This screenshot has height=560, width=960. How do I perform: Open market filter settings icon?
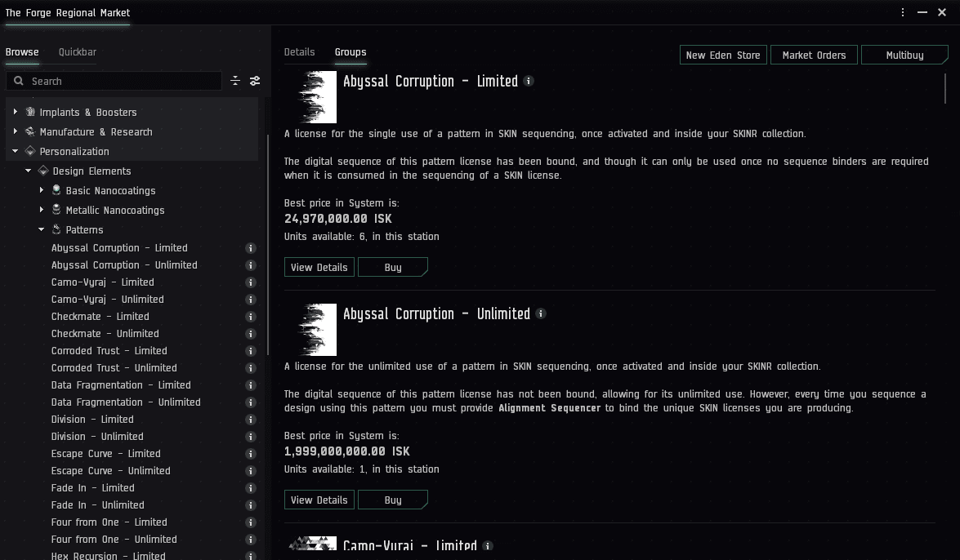tap(255, 81)
